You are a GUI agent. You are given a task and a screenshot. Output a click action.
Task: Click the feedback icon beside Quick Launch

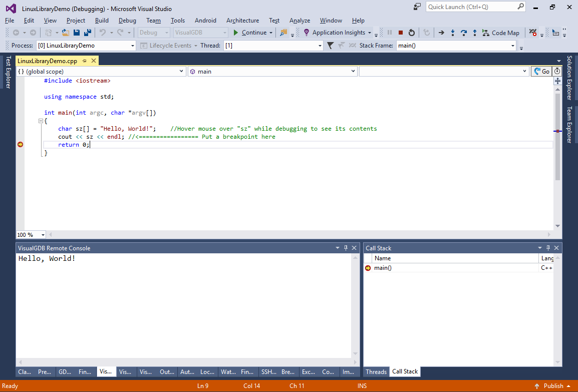(x=417, y=7)
